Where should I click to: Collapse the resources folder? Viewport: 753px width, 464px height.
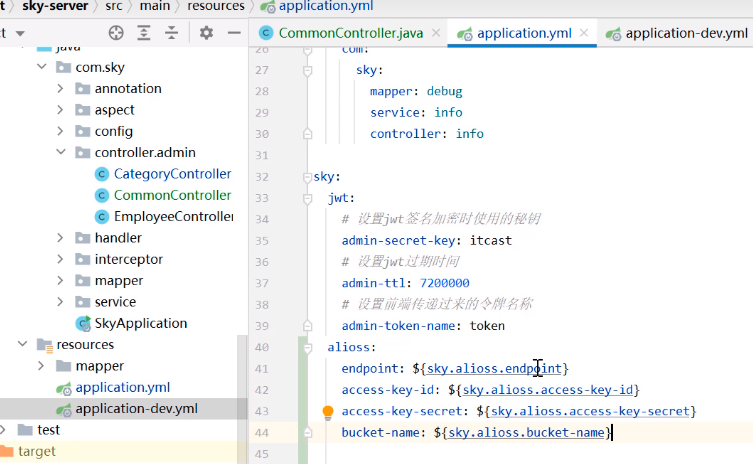click(x=22, y=345)
